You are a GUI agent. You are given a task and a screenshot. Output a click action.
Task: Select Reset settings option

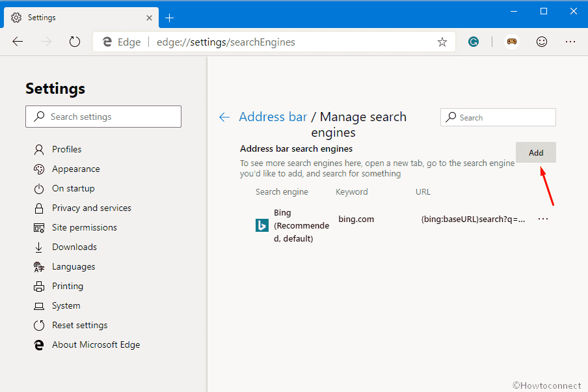click(79, 325)
